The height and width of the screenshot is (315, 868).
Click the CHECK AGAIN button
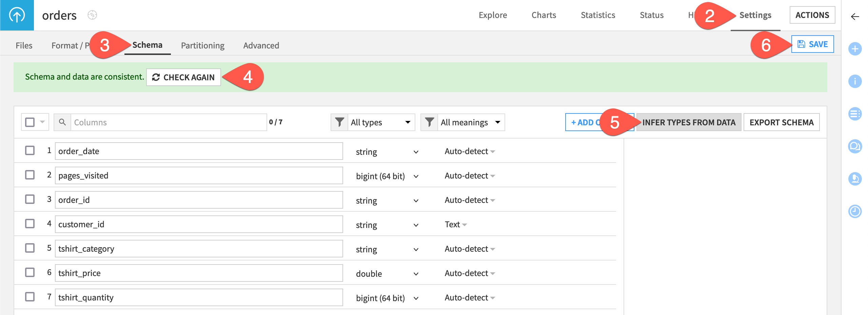(x=184, y=77)
